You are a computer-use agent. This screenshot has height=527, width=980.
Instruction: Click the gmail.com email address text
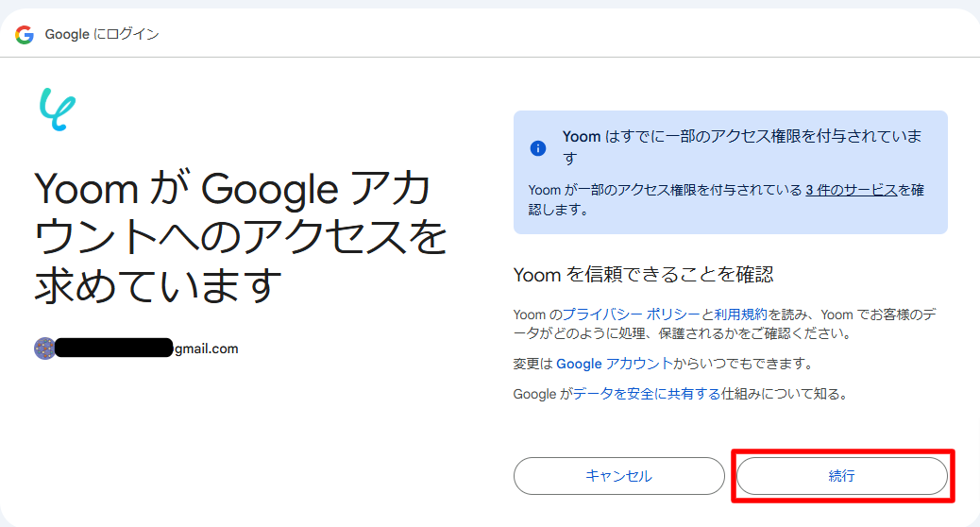click(206, 348)
